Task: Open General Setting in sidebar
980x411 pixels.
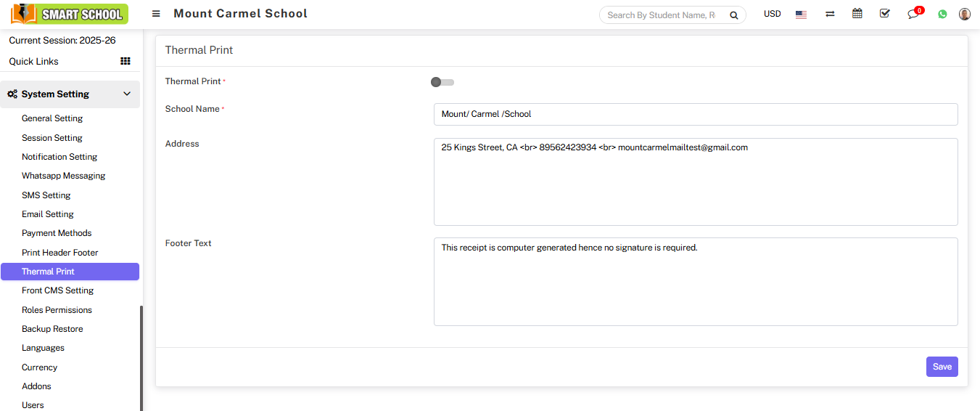Action: [x=52, y=118]
